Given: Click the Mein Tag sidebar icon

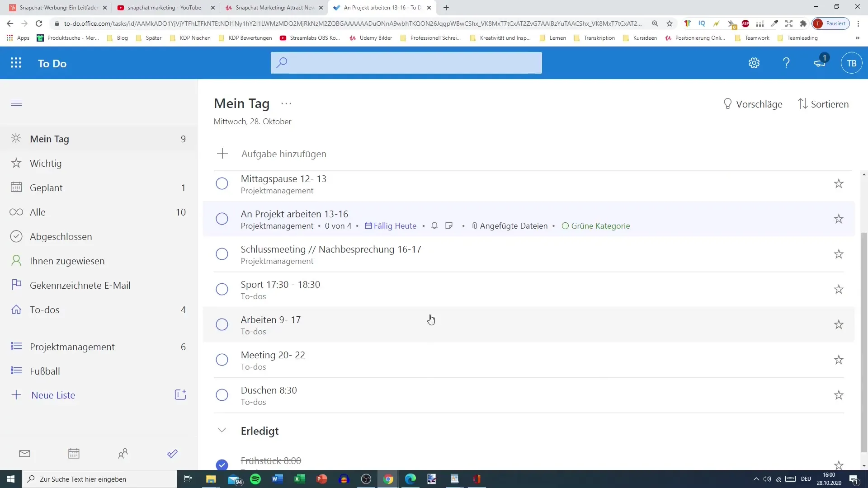Looking at the screenshot, I should (16, 139).
